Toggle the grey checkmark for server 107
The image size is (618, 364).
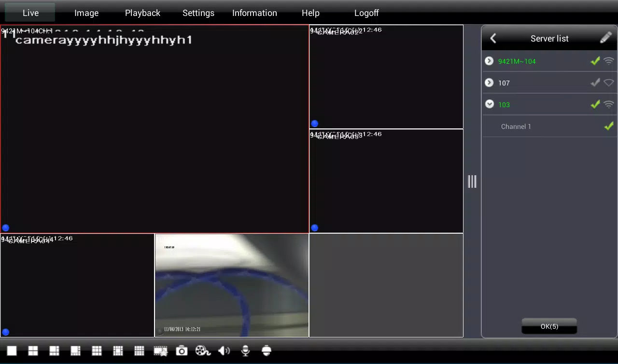point(595,83)
